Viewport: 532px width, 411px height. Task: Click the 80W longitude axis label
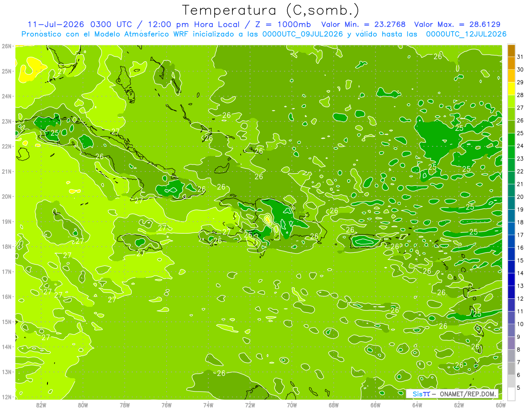pyautogui.click(x=83, y=405)
